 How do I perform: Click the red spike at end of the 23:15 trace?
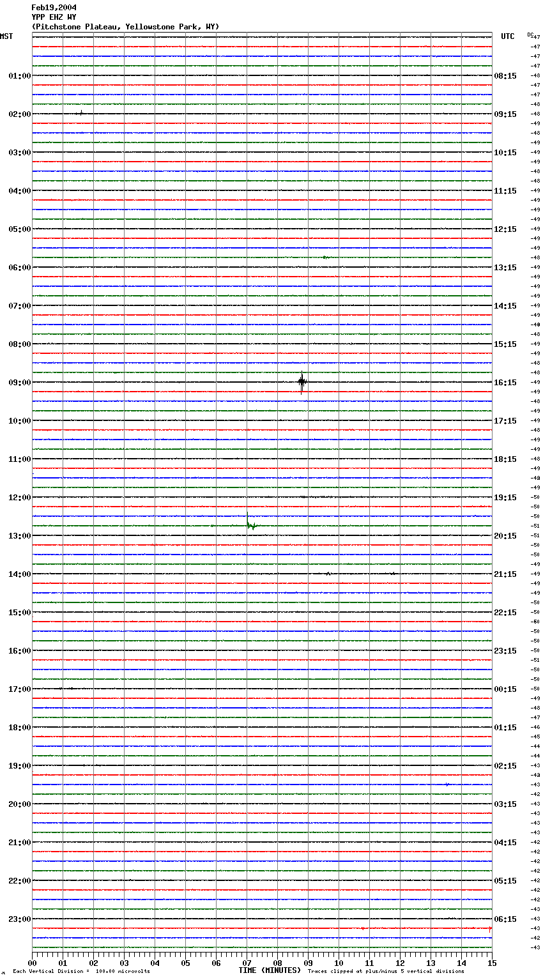(490, 928)
